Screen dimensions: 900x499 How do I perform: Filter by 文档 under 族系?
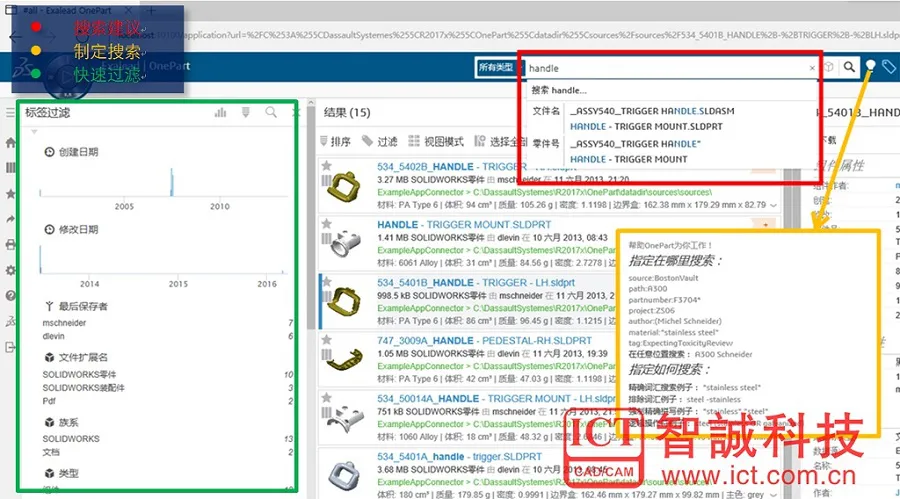click(x=51, y=452)
